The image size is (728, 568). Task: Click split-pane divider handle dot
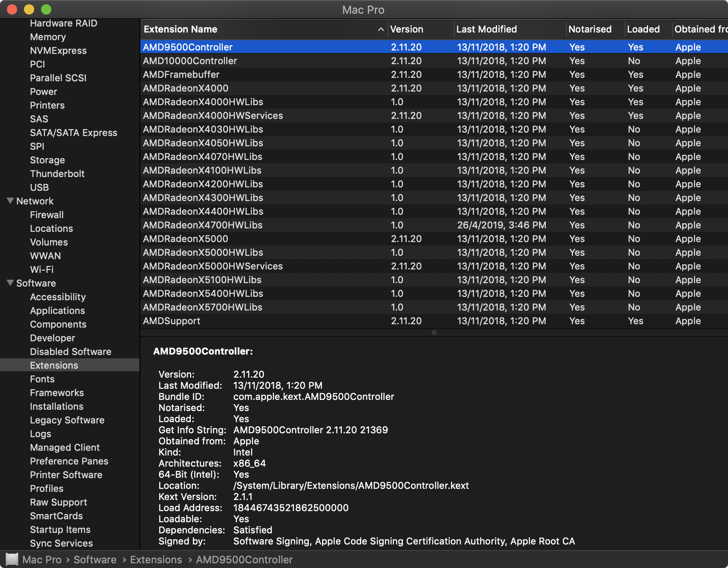coord(434,332)
